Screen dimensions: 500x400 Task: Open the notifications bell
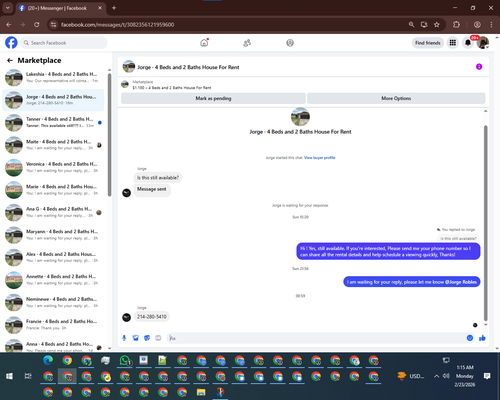point(468,43)
